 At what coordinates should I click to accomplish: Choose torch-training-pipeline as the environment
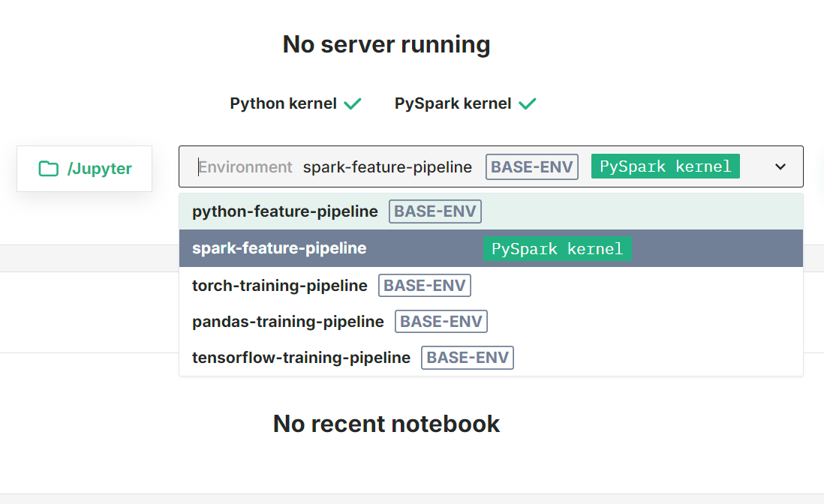click(279, 285)
